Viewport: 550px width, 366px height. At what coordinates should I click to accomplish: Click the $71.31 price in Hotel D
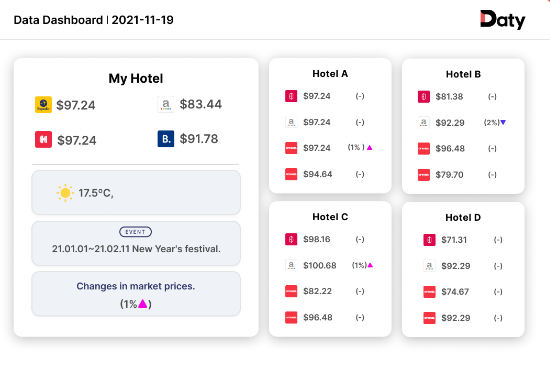coord(454,240)
